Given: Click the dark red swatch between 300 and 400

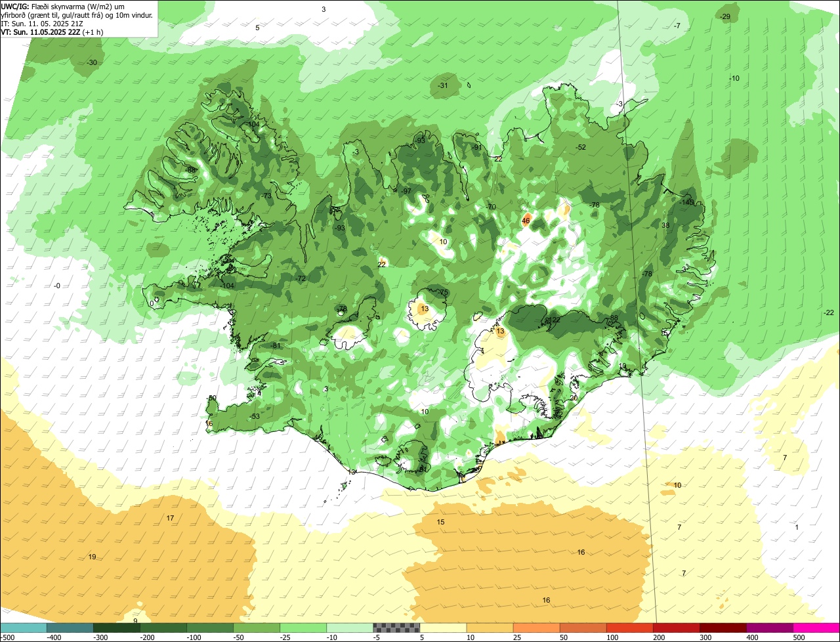Looking at the screenshot, I should coord(723,628).
